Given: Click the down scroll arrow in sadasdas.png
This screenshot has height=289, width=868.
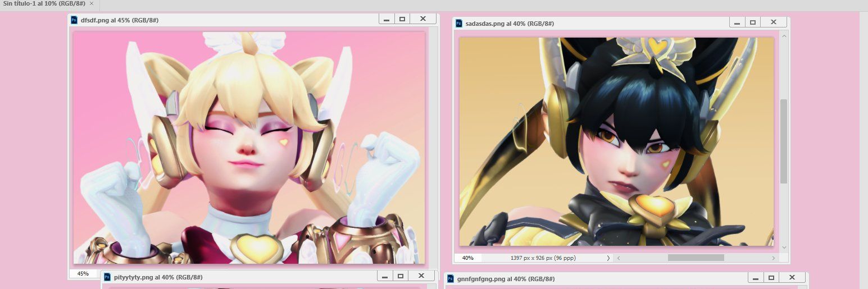Looking at the screenshot, I should (784, 247).
